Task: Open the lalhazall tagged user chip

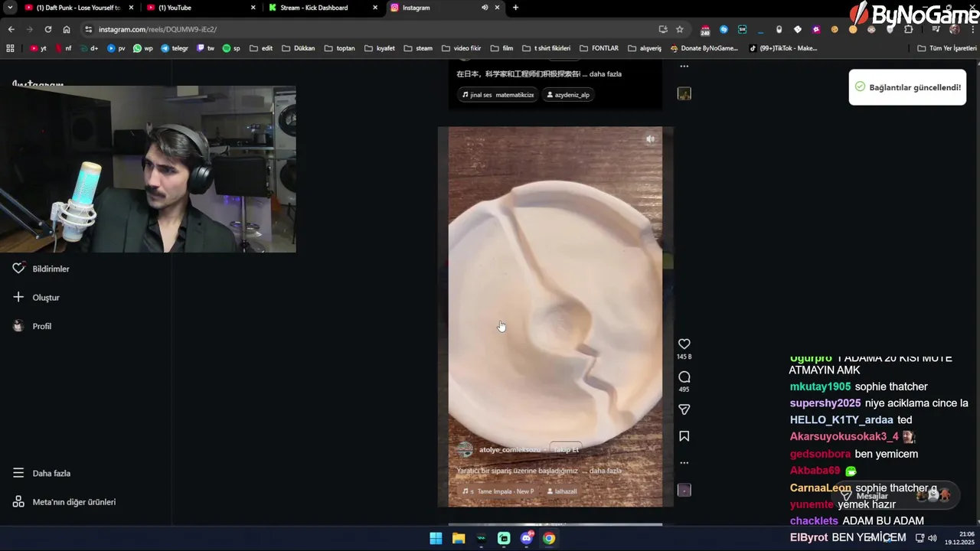Action: (560, 491)
